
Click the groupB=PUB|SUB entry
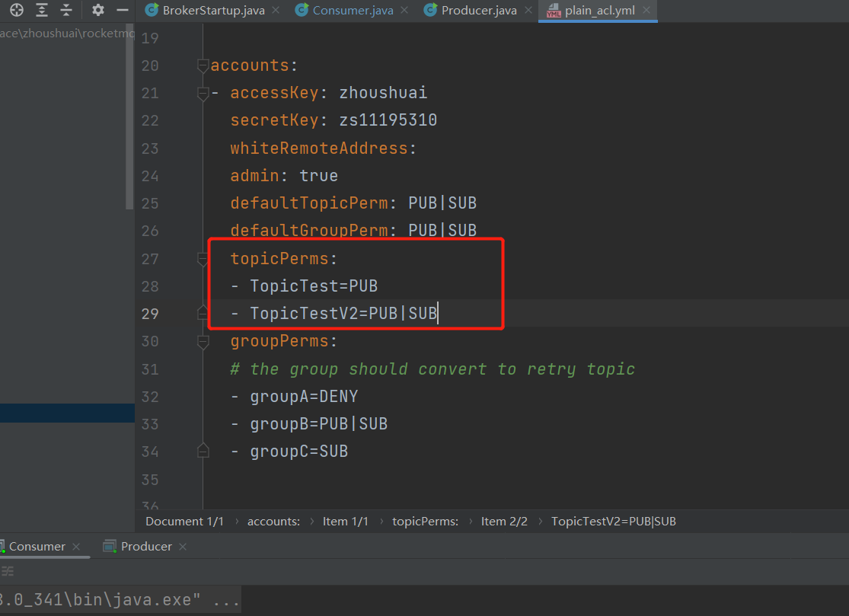[318, 424]
